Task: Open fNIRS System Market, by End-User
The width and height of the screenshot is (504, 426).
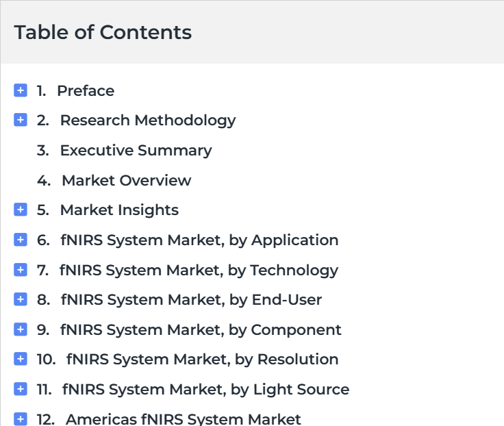Action: point(191,300)
